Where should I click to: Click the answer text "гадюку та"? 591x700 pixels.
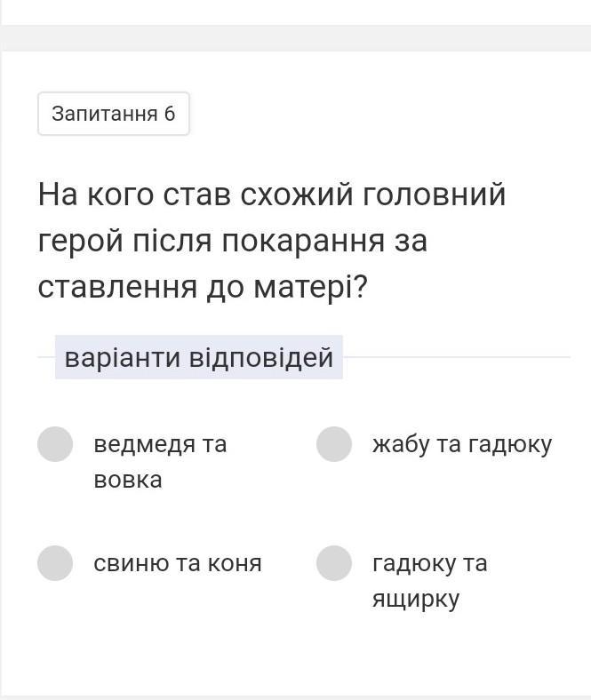coord(430,563)
